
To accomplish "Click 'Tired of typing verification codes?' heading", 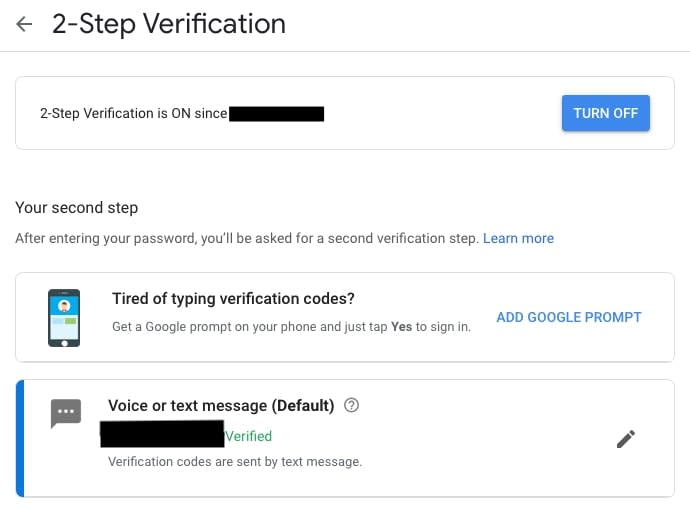I will [233, 298].
